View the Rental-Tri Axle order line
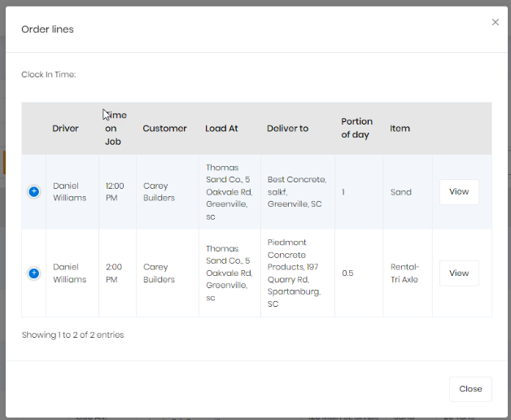The image size is (511, 420). (x=459, y=273)
